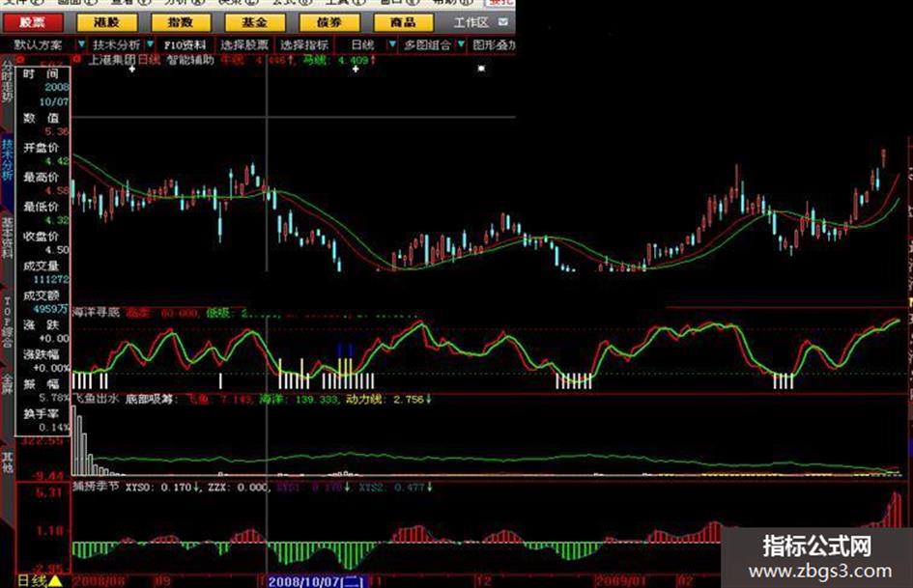Click the small red icon before 上港集团
Viewport: 913px width, 588px height.
coord(77,60)
